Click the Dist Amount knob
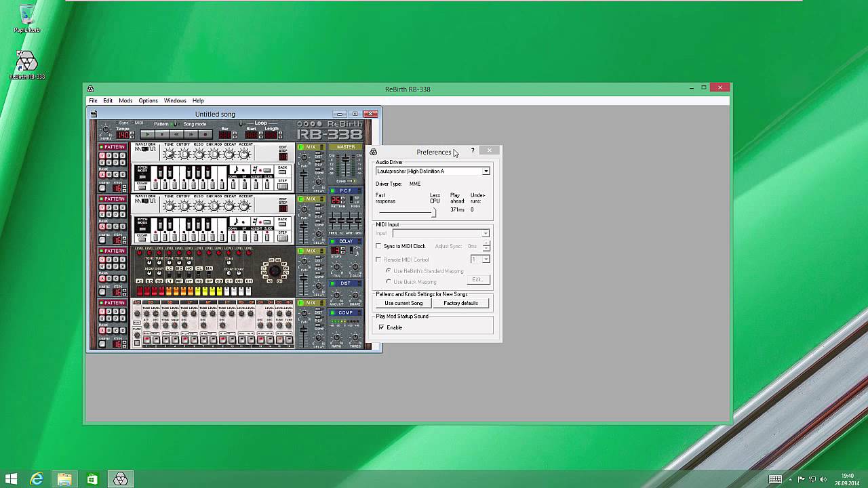Screen dimensions: 868x488 tap(336, 296)
